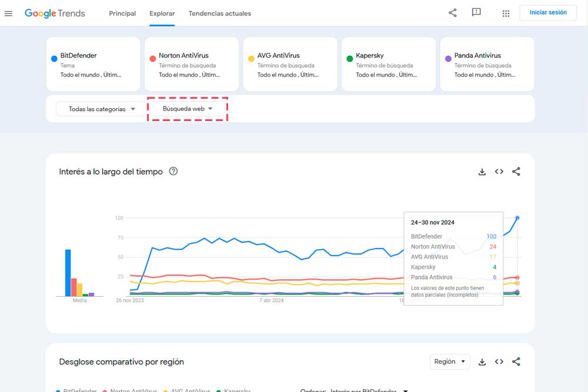Click embed code icon for Interés a lo largo del tiempo
Image resolution: width=588 pixels, height=392 pixels.
499,172
